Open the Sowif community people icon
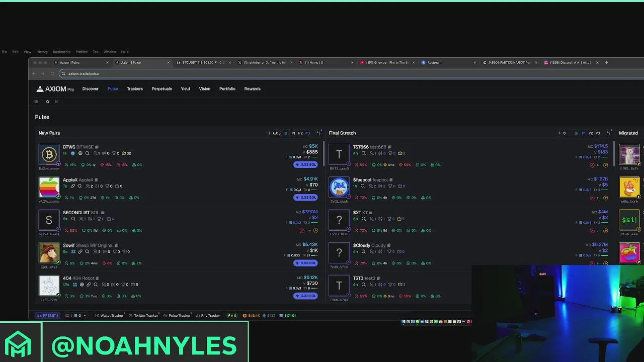This screenshot has height=362, width=644. click(x=73, y=251)
